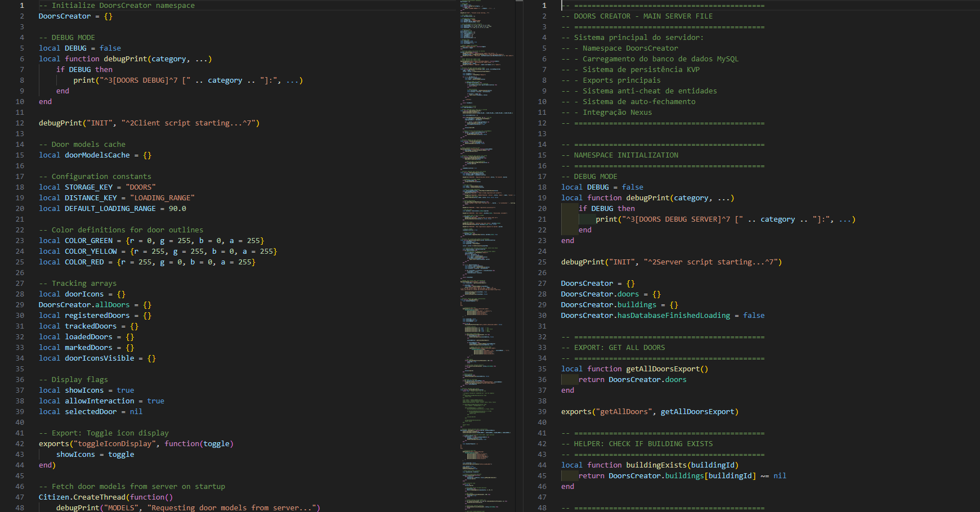Click 'Sistema de persistência KVP' comment
This screenshot has width=980, height=512.
coord(630,69)
